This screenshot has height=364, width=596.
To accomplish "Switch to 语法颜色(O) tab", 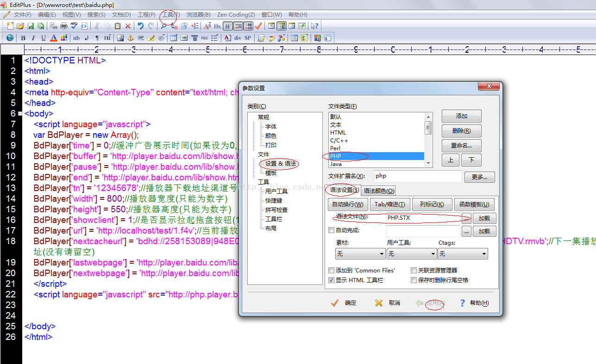I will tap(378, 191).
